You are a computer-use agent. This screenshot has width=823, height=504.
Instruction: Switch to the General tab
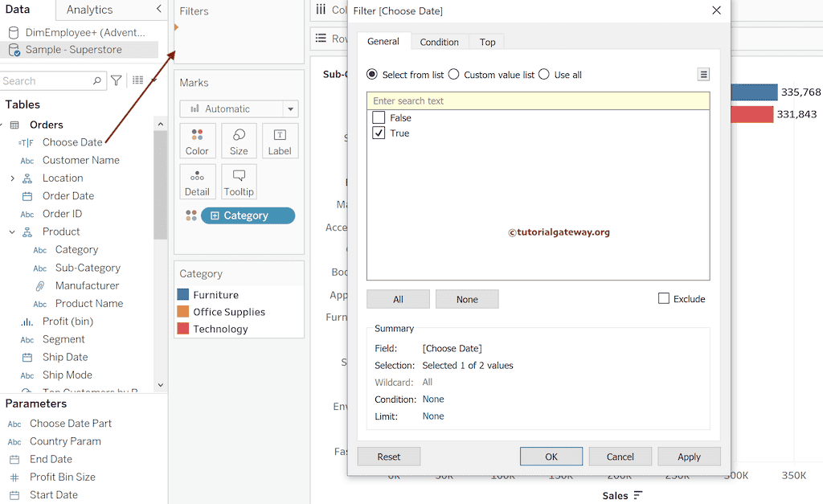(x=383, y=42)
